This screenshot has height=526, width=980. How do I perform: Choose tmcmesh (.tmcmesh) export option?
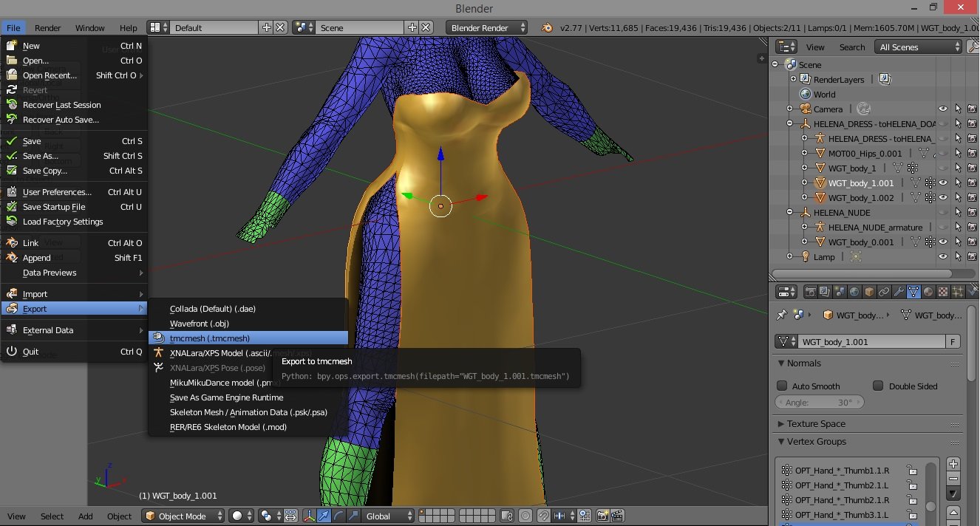pos(248,338)
